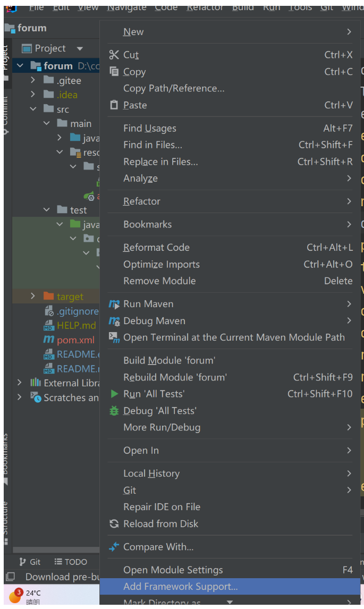
Task: Select Build Module 'forum'
Action: pos(230,360)
